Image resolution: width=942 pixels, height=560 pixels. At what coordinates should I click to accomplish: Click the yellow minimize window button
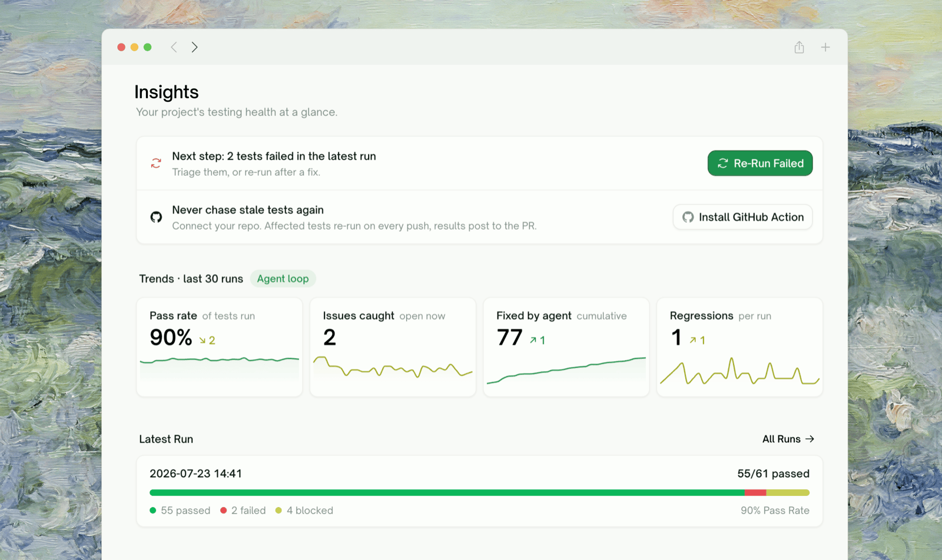tap(134, 47)
